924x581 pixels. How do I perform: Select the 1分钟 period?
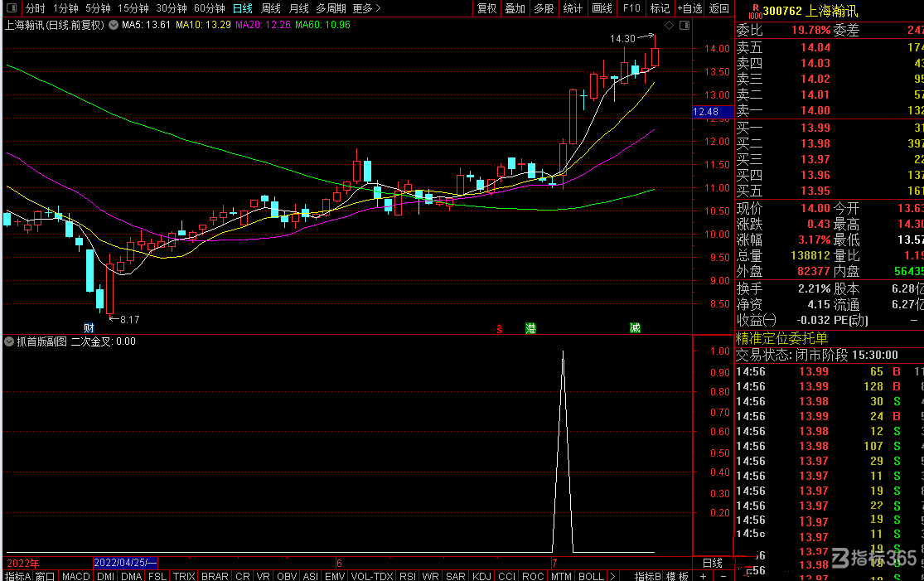click(x=65, y=8)
